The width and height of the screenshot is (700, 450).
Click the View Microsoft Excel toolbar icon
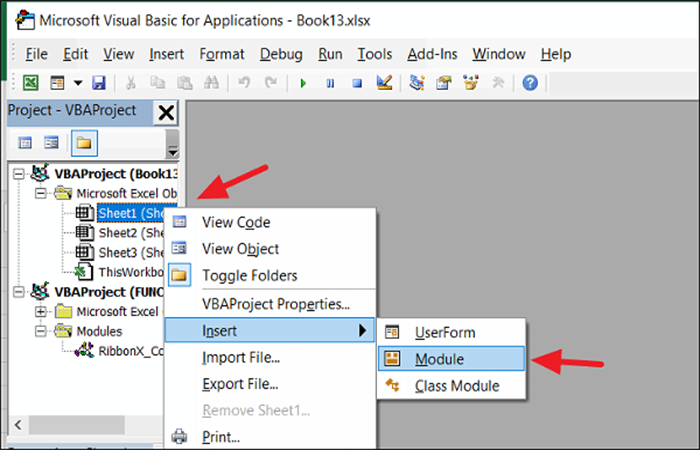tap(30, 83)
